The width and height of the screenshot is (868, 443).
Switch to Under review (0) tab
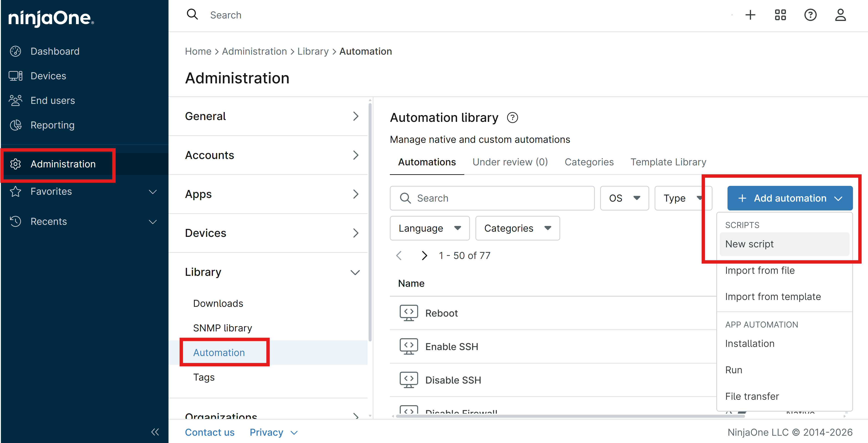coord(510,162)
